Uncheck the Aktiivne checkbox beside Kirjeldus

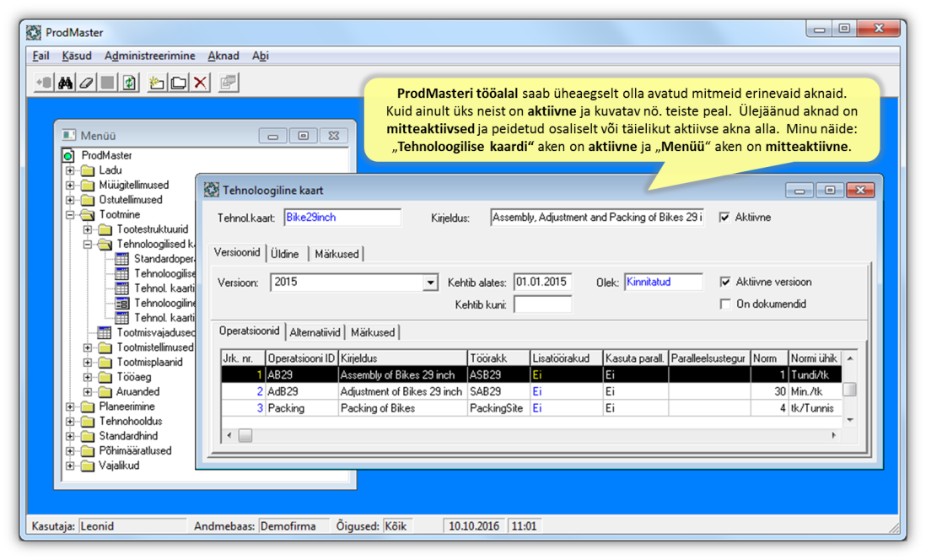(724, 218)
